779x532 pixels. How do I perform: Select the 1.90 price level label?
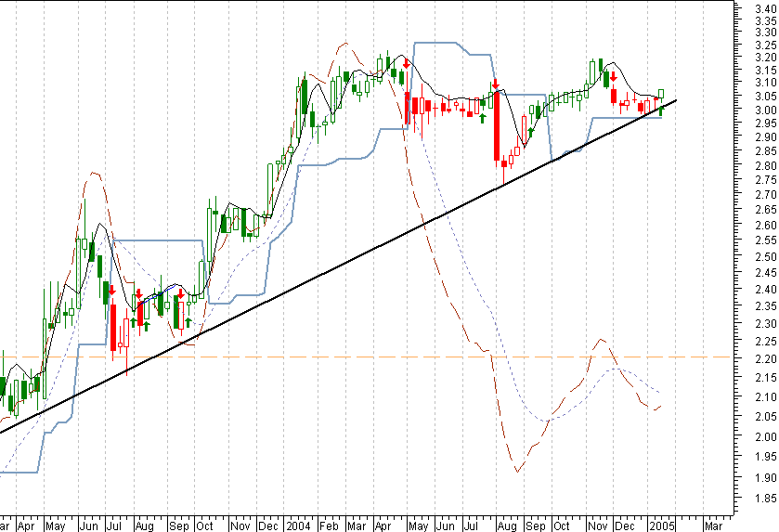pos(766,478)
